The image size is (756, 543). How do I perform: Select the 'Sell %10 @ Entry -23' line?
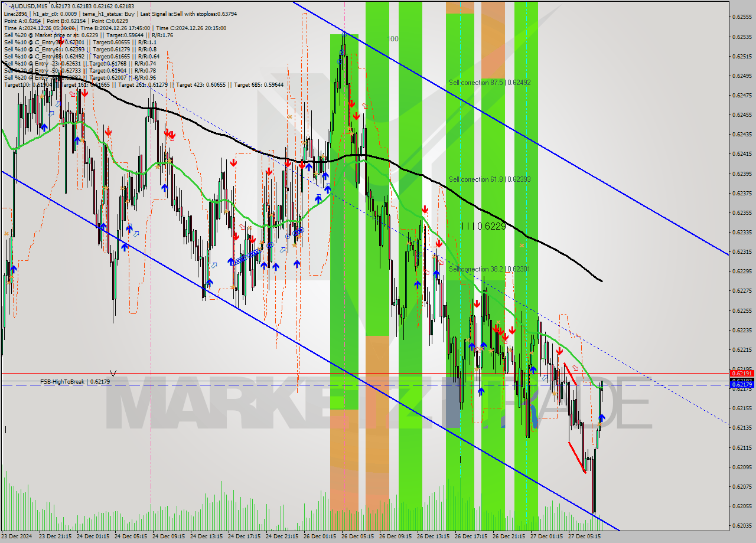pyautogui.click(x=80, y=63)
